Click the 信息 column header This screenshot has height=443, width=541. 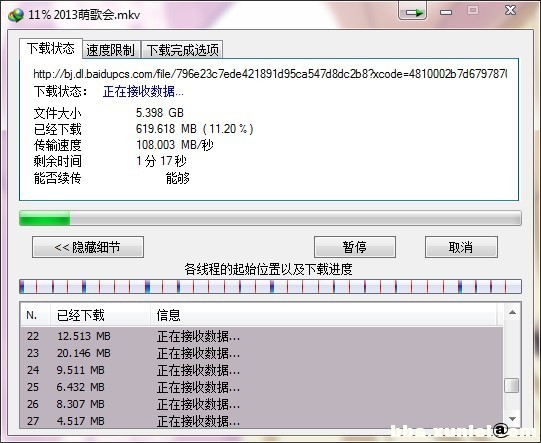point(324,315)
